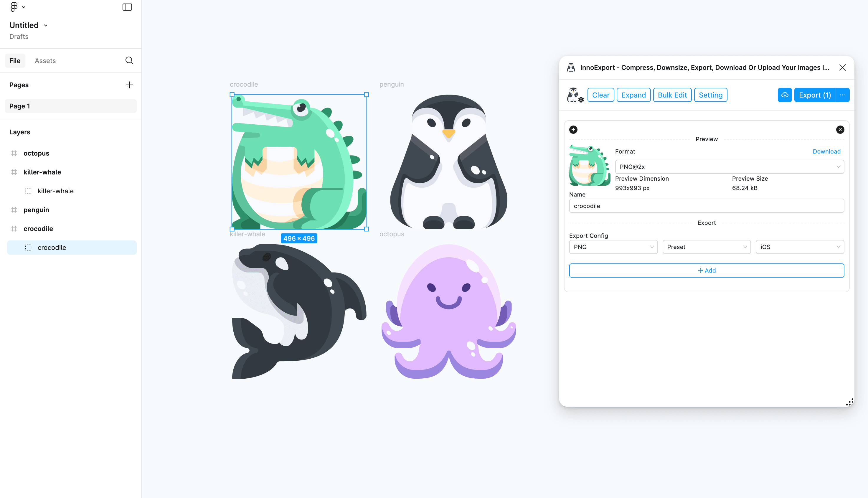Screen dimensions: 868x498
Task: Open the PNG export config dropdown
Action: tap(613, 247)
